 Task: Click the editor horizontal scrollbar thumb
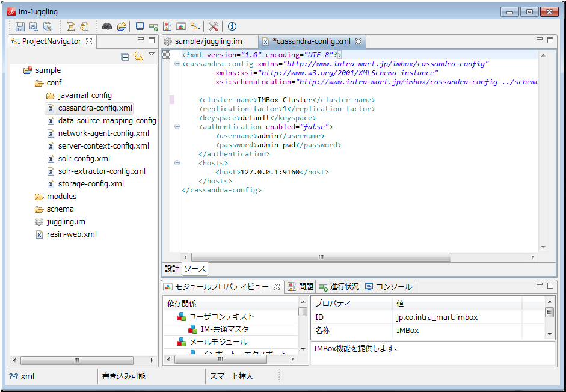coord(321,257)
